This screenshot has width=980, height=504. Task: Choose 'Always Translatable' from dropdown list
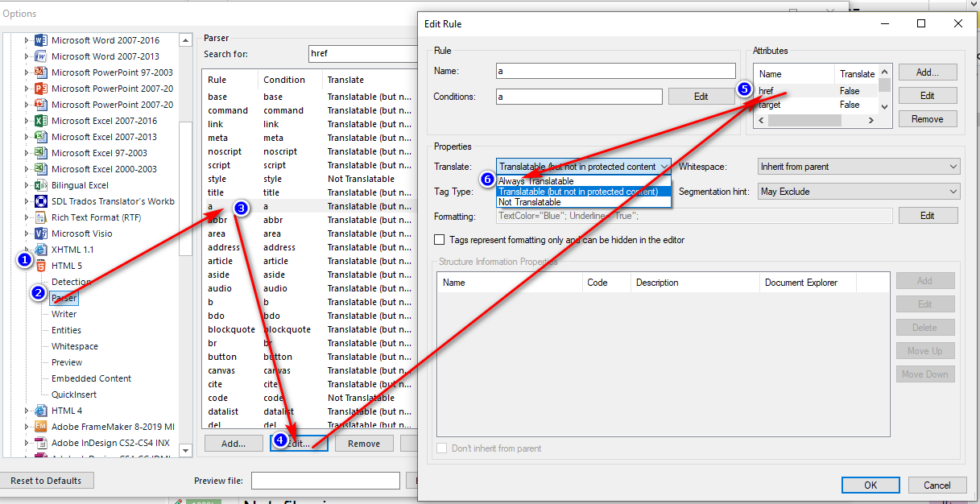click(584, 181)
